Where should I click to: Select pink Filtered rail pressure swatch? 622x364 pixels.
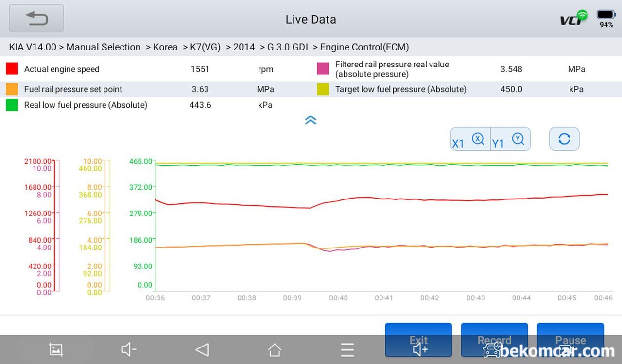pos(323,69)
